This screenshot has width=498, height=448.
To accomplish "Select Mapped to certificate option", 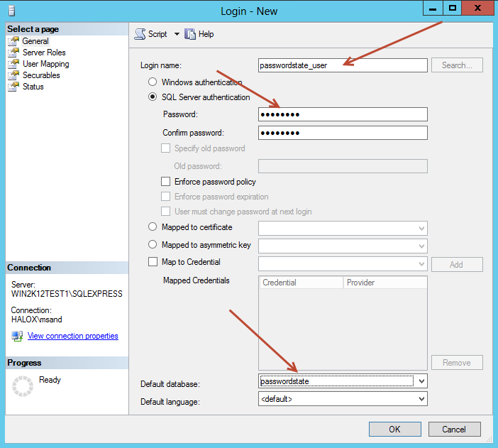I will point(152,227).
